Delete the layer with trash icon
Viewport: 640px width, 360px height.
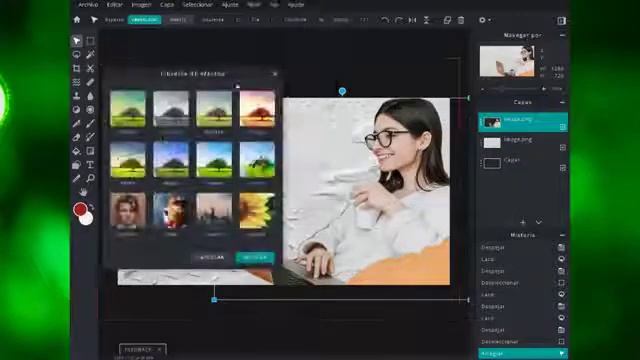tap(461, 20)
